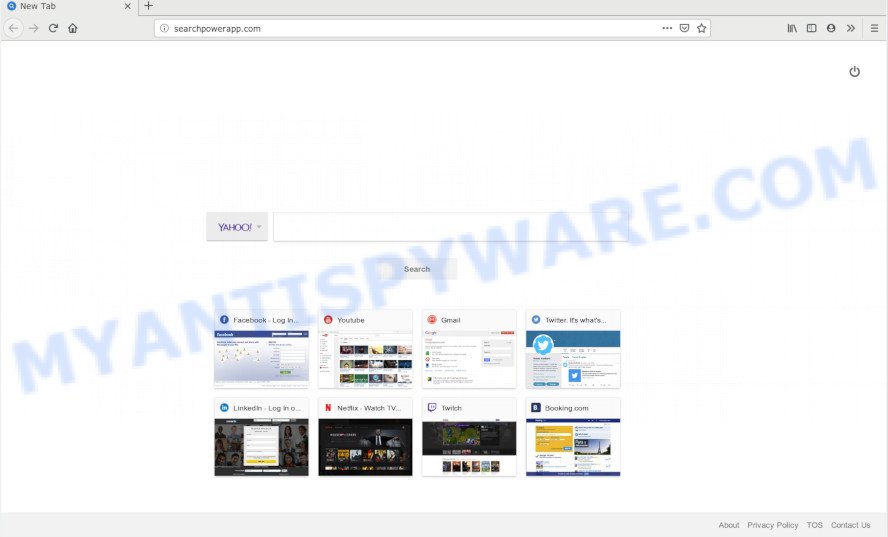Open the Yahoo search engine dropdown

pyautogui.click(x=237, y=227)
